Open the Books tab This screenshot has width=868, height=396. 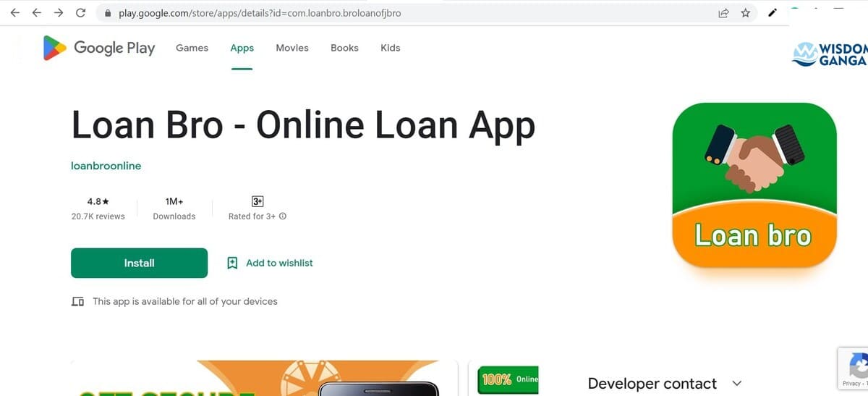point(344,48)
